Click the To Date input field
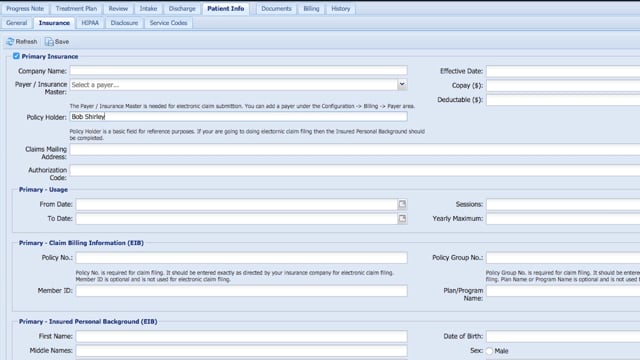The height and width of the screenshot is (360, 640). coord(237,219)
